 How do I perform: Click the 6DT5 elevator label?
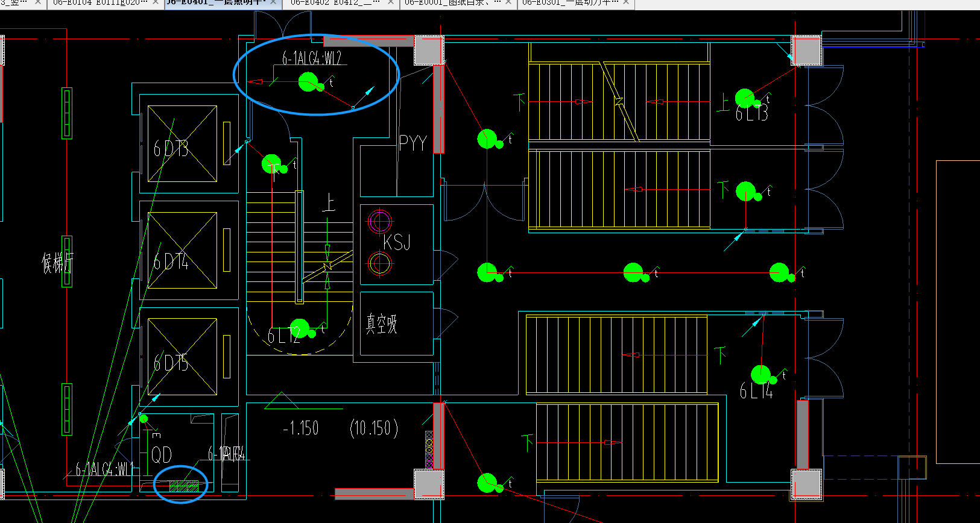click(x=171, y=363)
